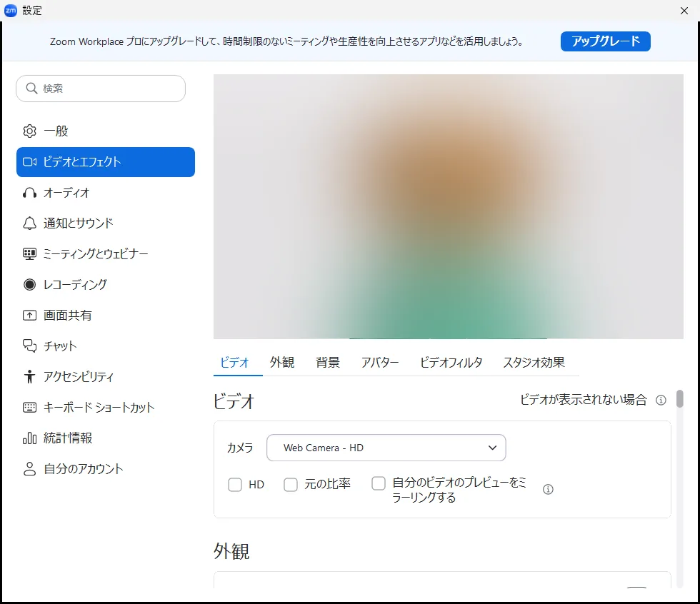Open the 通知とサウンド settings
The height and width of the screenshot is (604, 700).
[x=106, y=223]
